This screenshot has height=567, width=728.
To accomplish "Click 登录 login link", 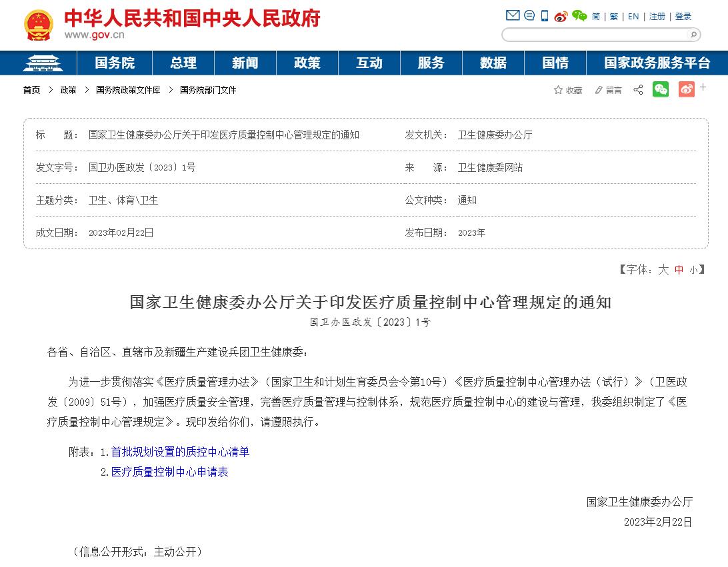I will pyautogui.click(x=683, y=17).
